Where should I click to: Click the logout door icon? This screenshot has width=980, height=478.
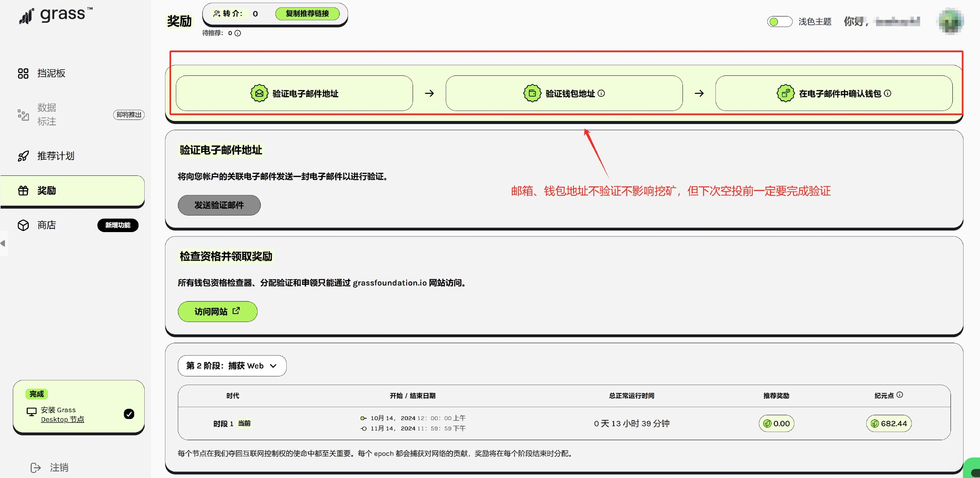pyautogui.click(x=36, y=467)
